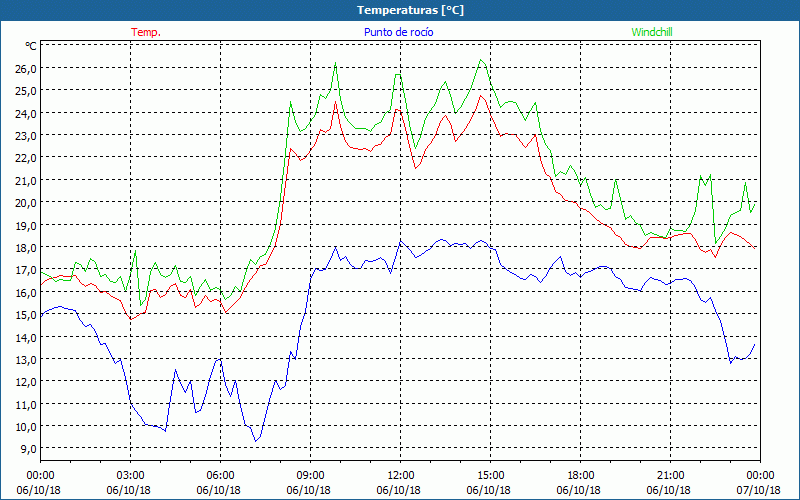Click the 22,0 y-axis value
This screenshot has width=800, height=500.
[27, 158]
